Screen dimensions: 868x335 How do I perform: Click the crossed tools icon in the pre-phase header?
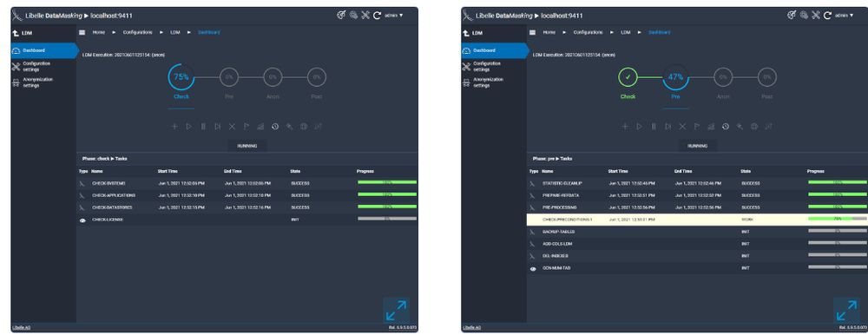coord(816,16)
